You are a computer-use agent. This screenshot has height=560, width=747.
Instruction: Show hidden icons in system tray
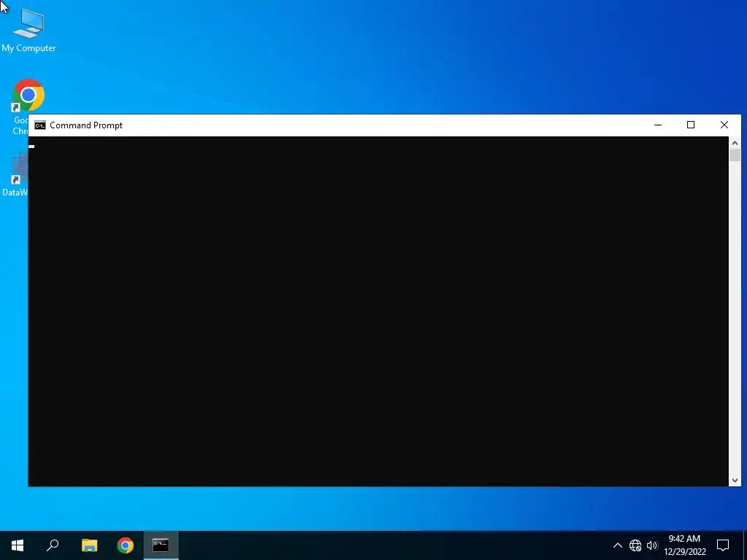617,545
